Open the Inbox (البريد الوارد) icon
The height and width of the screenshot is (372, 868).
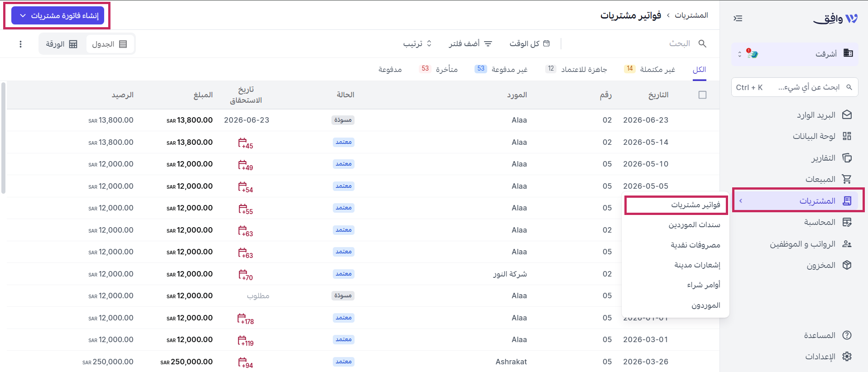[x=847, y=115]
